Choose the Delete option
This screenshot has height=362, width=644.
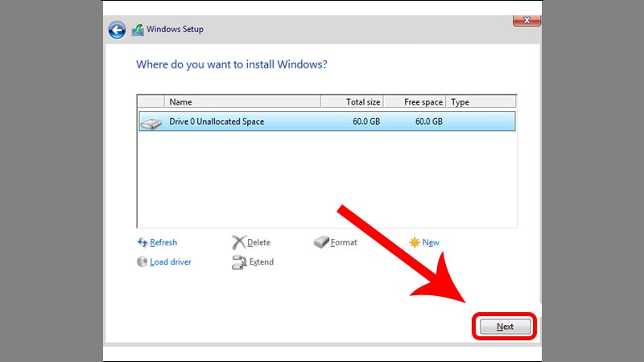coord(258,243)
